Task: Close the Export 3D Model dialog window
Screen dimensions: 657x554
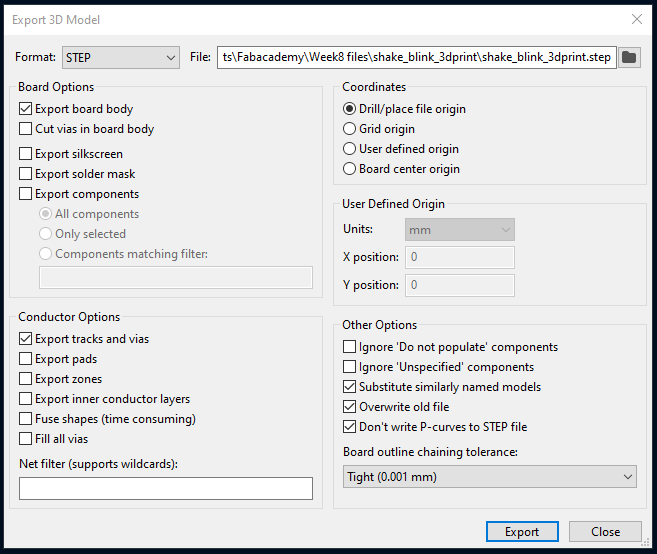Action: (636, 19)
